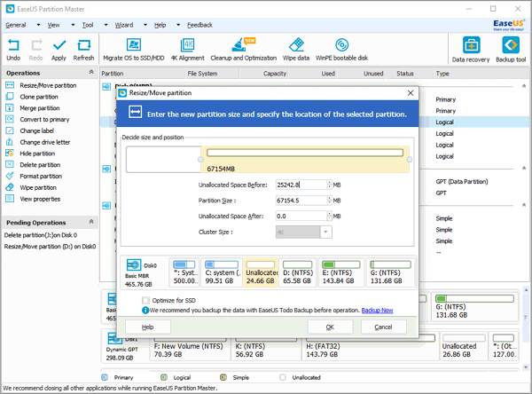Image resolution: width=532 pixels, height=394 pixels.
Task: Collapse the Disk 0 group in partition list
Action: click(x=523, y=86)
